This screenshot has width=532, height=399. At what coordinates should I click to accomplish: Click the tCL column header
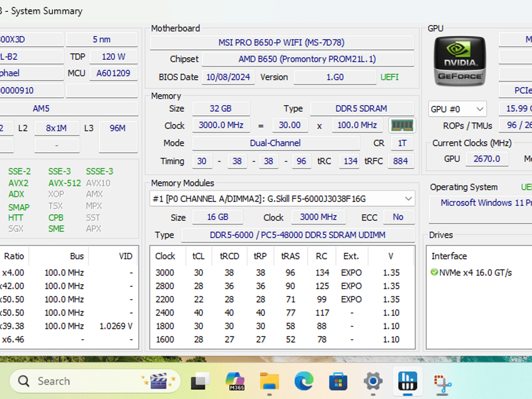point(198,256)
